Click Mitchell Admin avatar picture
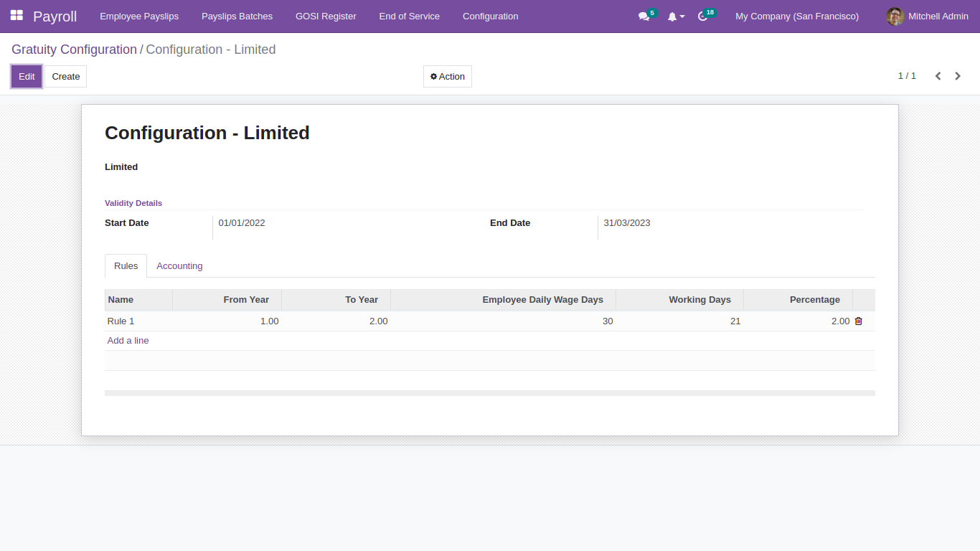 [895, 17]
